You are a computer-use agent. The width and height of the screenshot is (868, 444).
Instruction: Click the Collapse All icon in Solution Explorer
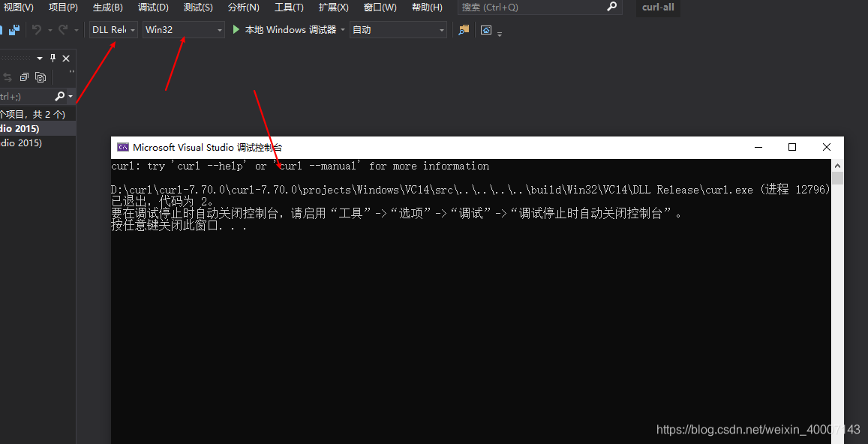(x=24, y=77)
